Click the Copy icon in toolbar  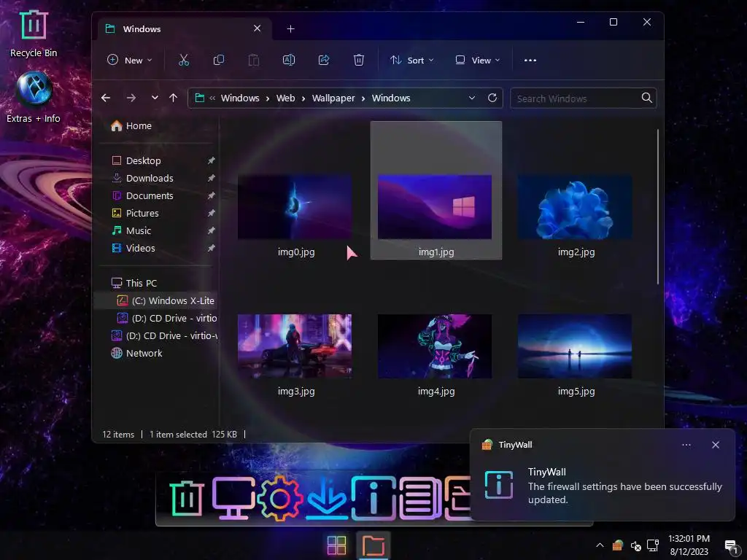(219, 60)
